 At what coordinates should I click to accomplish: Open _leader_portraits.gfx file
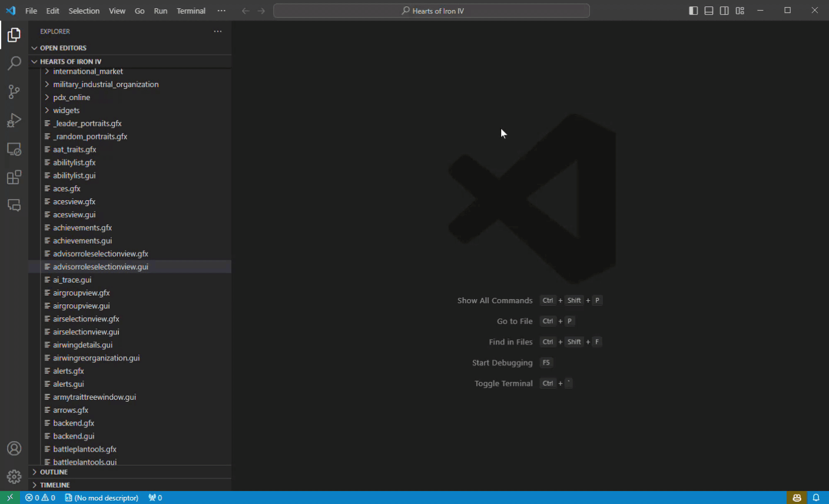(130, 123)
